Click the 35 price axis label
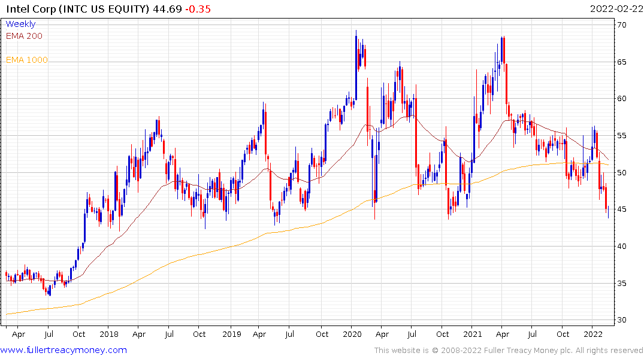The width and height of the screenshot is (644, 359). point(622,283)
